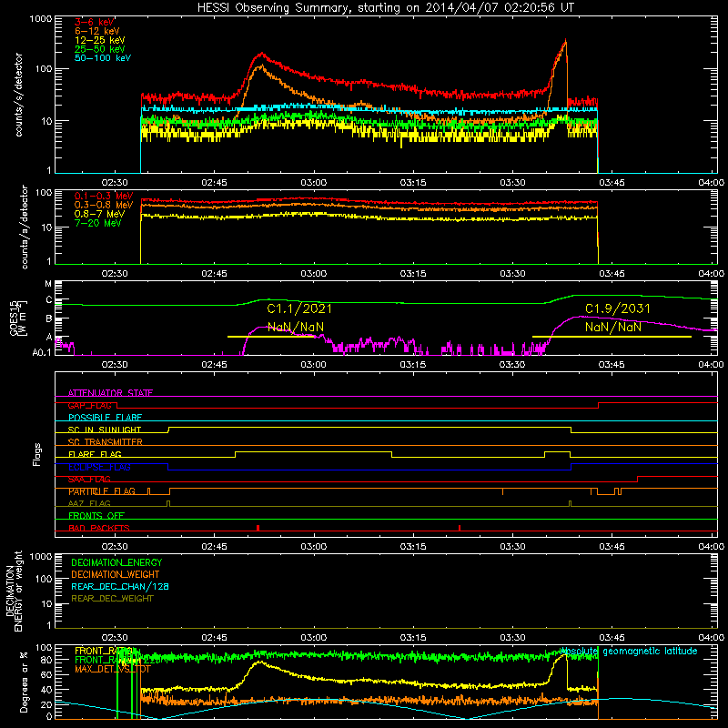Click the HESSI Observing Summary title
This screenshot has height=728, width=728.
385,7
